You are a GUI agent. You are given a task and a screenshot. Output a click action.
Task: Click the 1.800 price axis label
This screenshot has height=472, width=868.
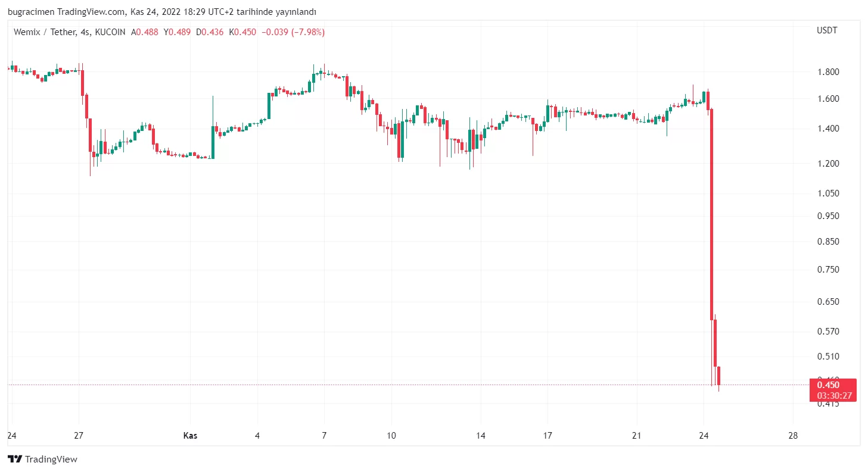[x=828, y=73]
